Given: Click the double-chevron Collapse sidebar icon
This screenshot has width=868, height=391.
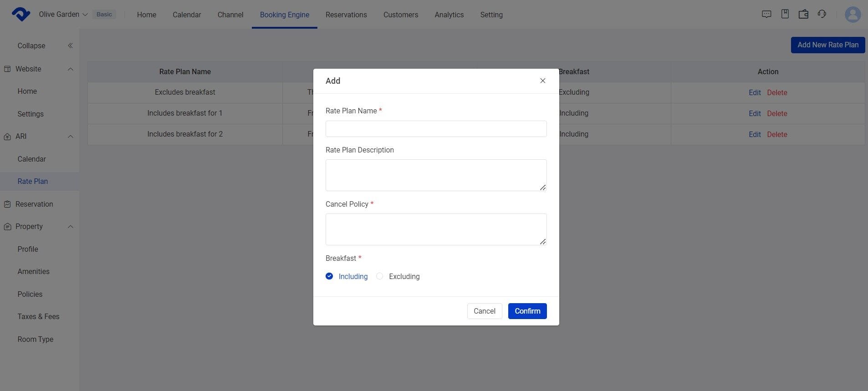Looking at the screenshot, I should pyautogui.click(x=70, y=46).
